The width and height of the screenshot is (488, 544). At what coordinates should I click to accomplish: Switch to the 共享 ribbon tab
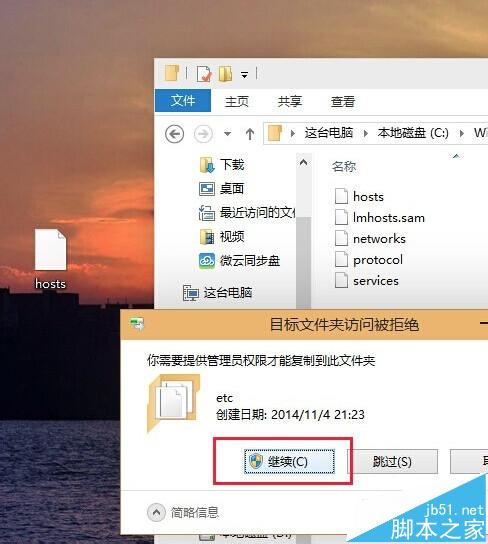pos(290,101)
